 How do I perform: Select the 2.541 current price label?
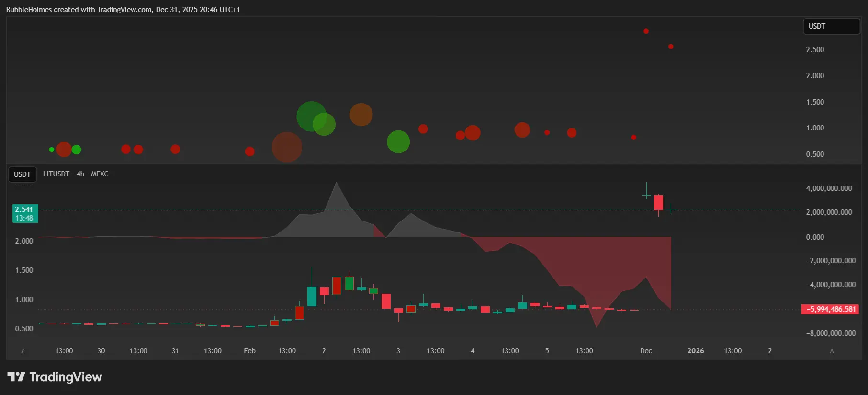tap(24, 213)
